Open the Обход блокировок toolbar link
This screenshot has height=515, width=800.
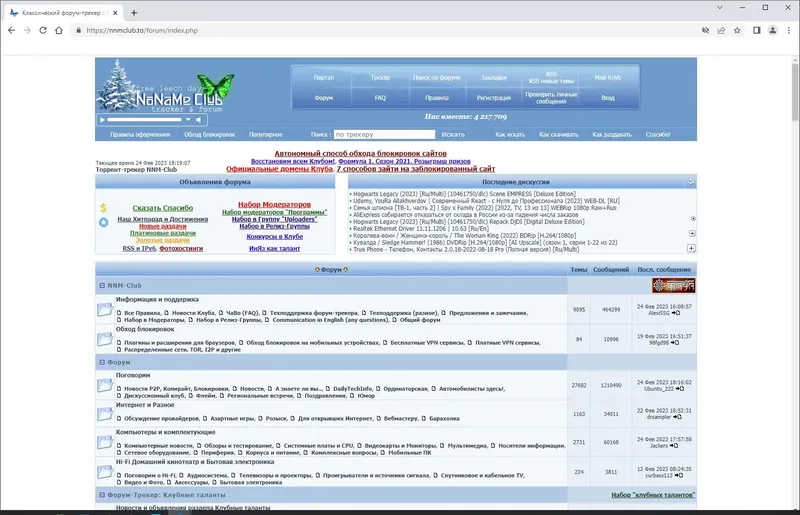pyautogui.click(x=209, y=135)
